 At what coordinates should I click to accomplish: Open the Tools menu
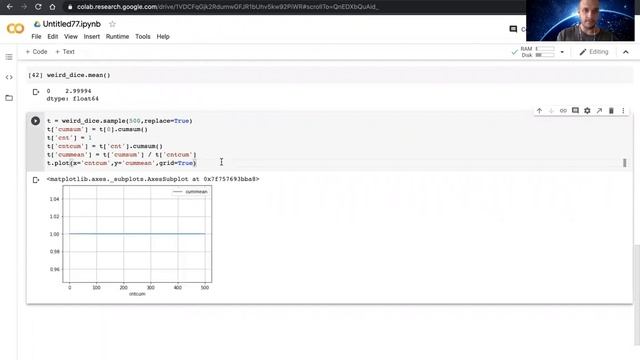pos(142,37)
